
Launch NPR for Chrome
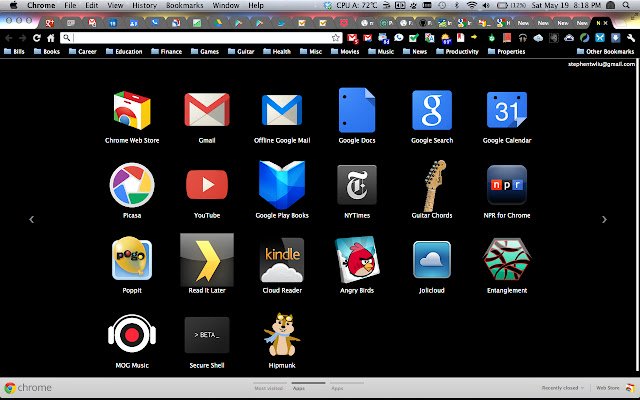(507, 185)
